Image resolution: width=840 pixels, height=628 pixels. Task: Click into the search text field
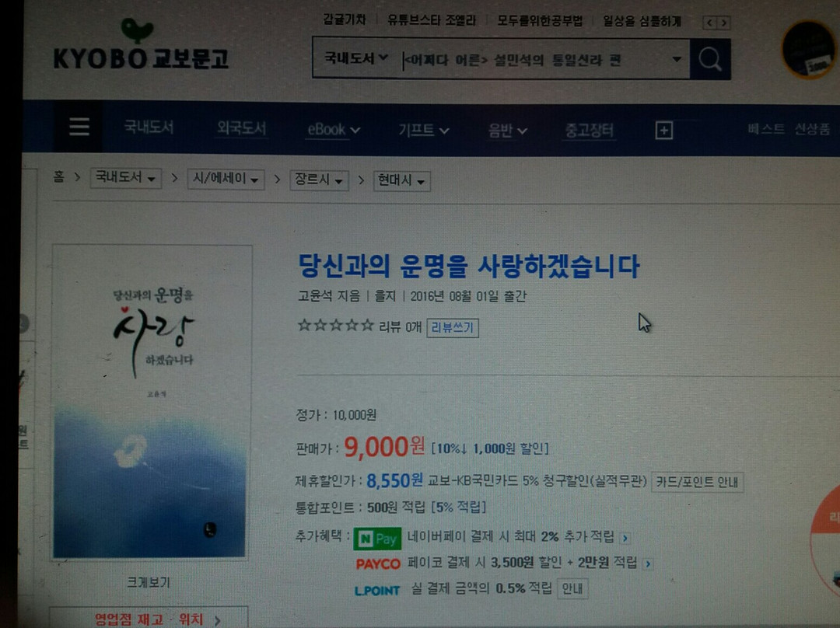[536, 59]
